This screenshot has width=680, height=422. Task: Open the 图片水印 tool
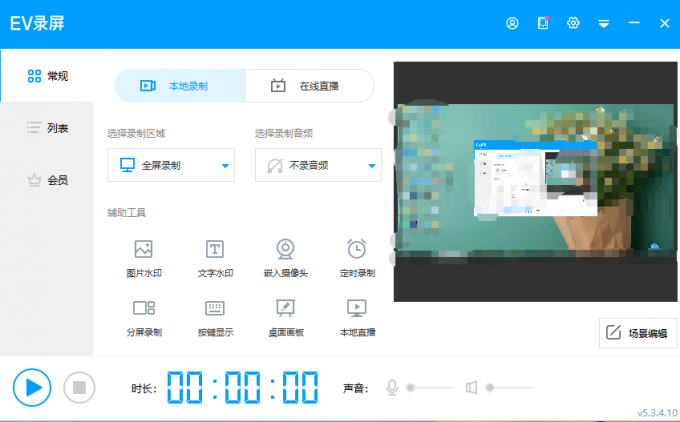(x=144, y=258)
